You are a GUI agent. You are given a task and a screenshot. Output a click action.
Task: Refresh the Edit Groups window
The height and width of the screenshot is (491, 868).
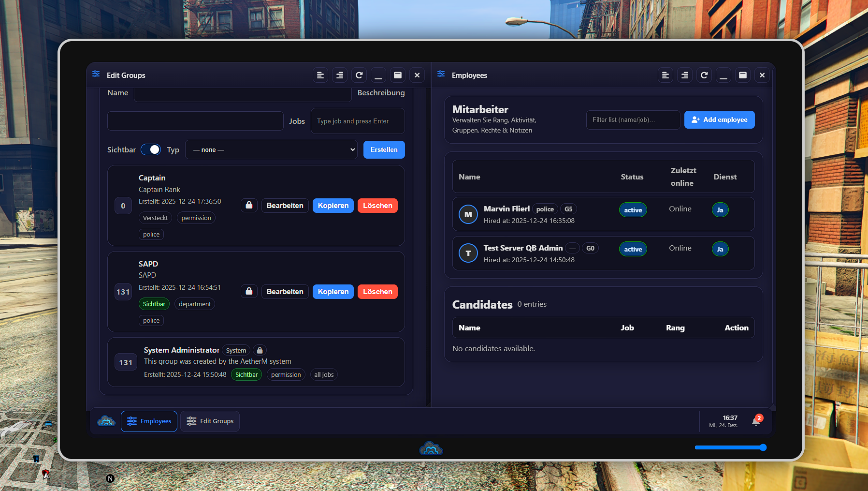[x=359, y=75]
